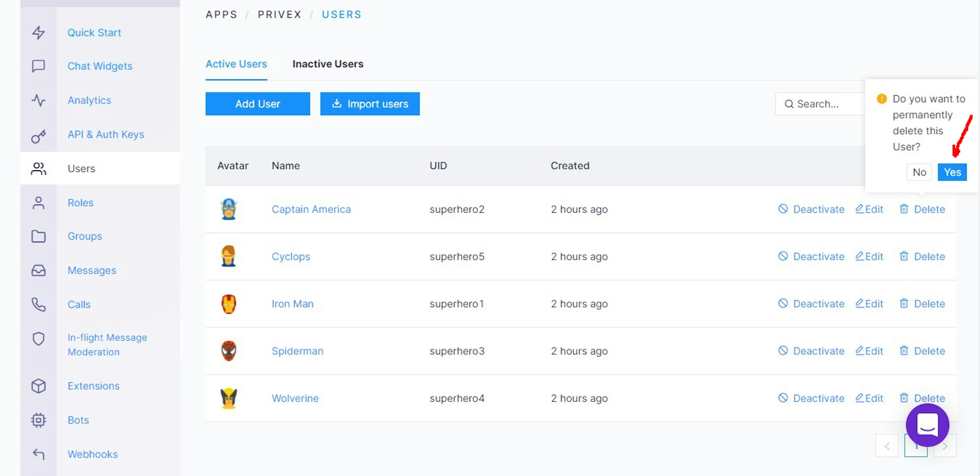Image resolution: width=980 pixels, height=476 pixels.
Task: Click deactivate icon in Wolverine row
Action: coord(782,398)
